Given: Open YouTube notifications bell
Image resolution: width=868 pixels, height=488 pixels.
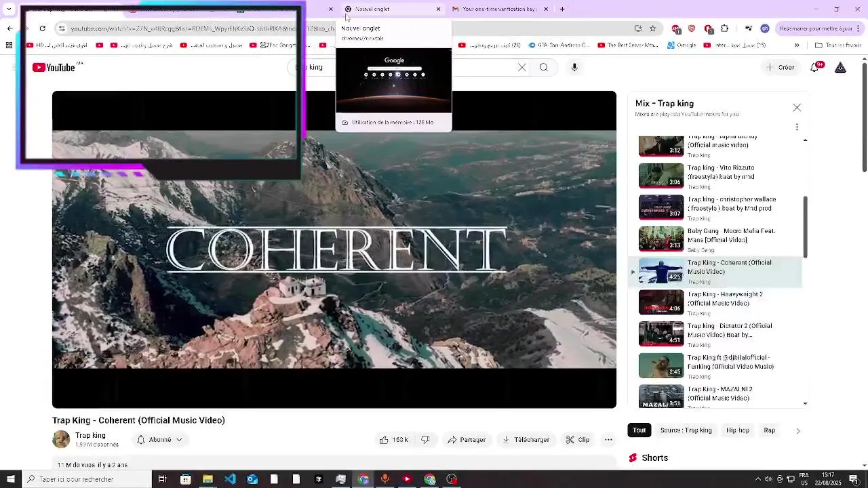Looking at the screenshot, I should coord(816,67).
